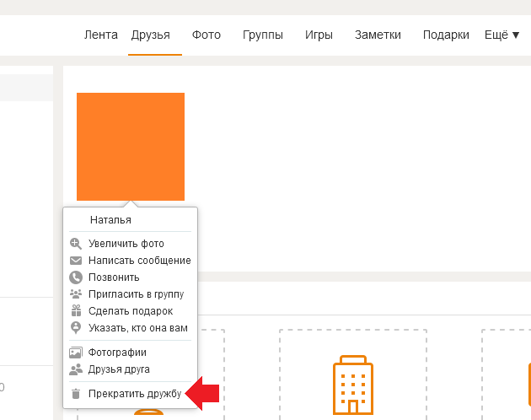Open the Лента tab
This screenshot has width=531, height=420.
pos(101,35)
